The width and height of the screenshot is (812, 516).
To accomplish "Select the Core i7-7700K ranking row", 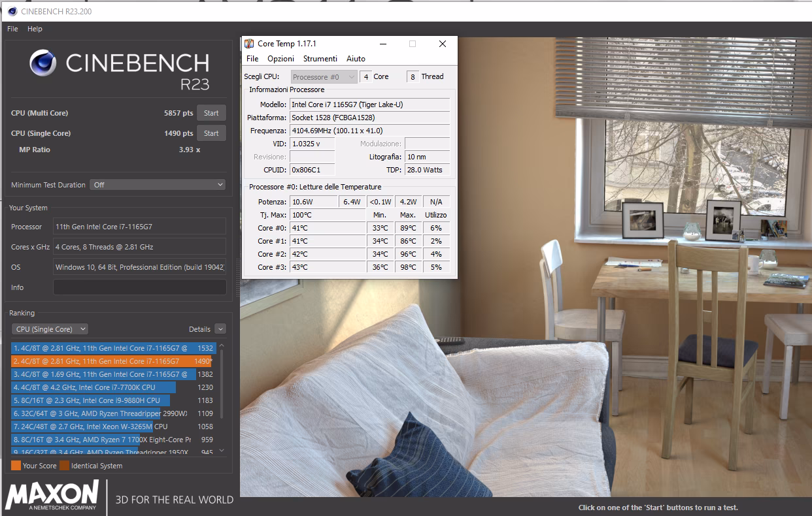I will [x=112, y=387].
